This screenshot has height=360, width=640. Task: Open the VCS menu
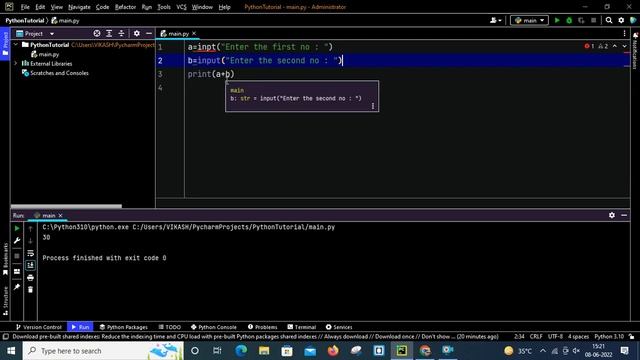(181, 7)
